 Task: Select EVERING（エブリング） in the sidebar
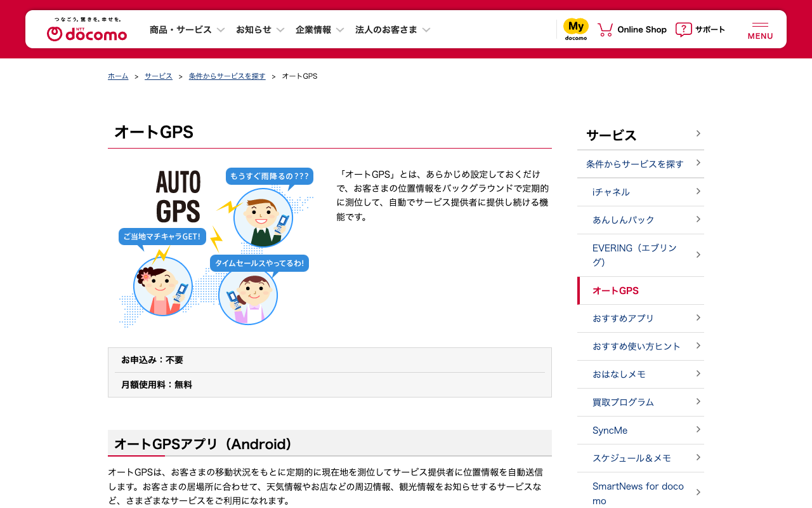point(641,255)
